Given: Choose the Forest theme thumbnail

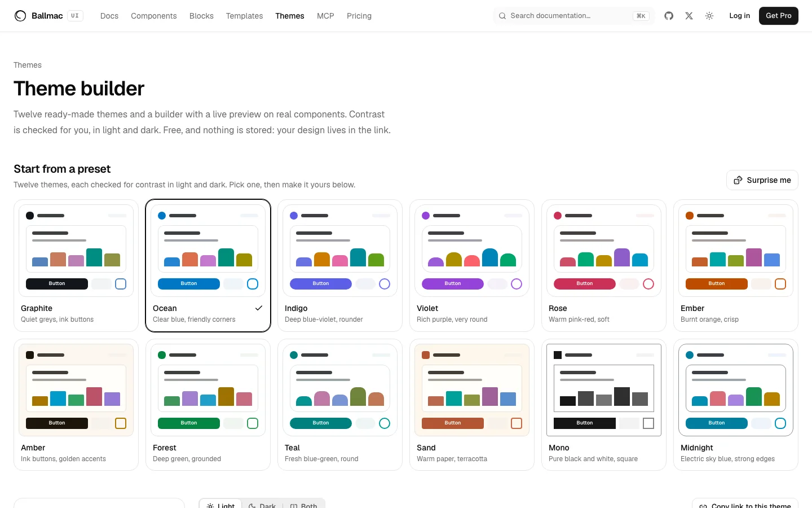Looking at the screenshot, I should click(x=208, y=390).
